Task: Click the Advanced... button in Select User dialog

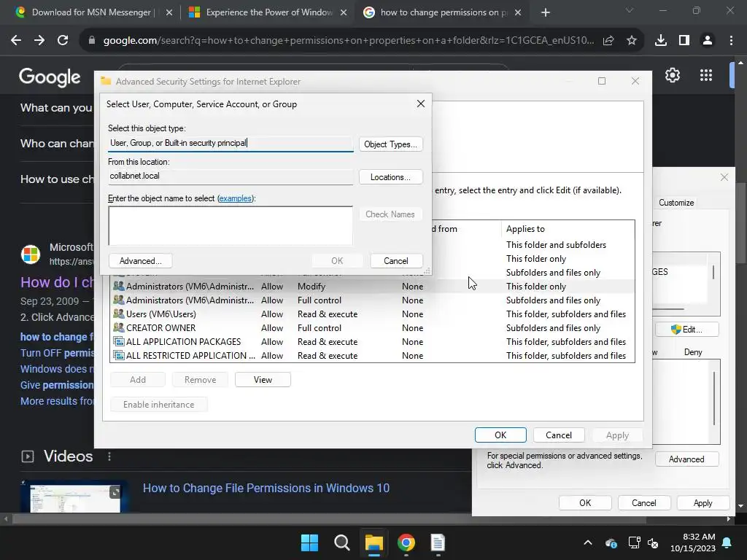Action: [x=141, y=261]
